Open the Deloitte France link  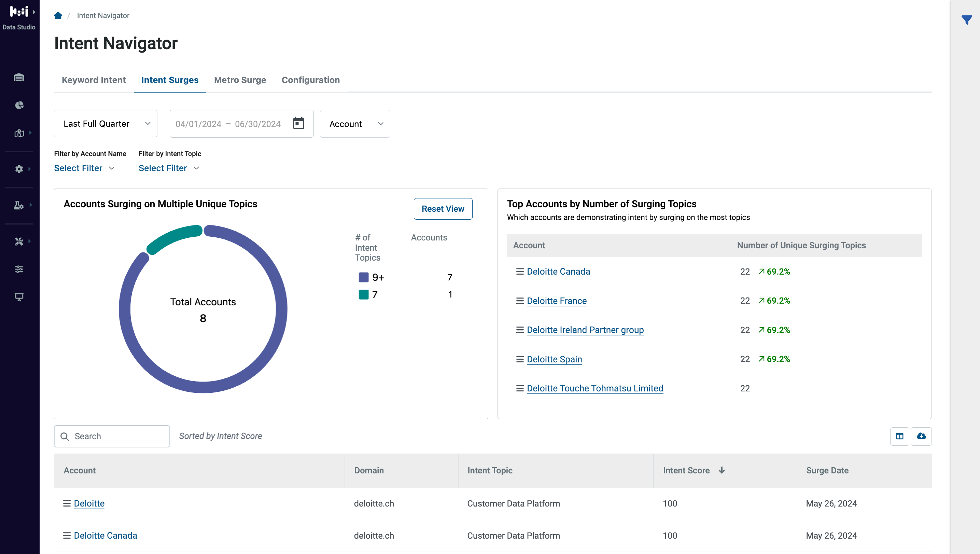[557, 301]
